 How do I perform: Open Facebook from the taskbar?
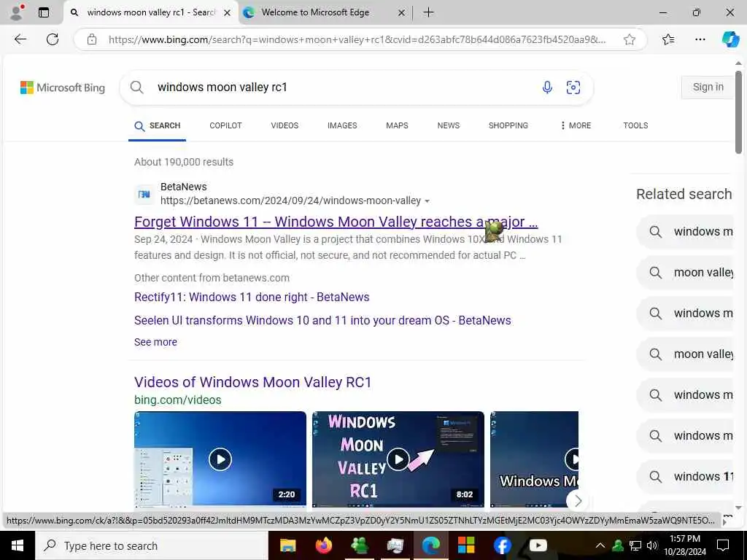point(502,545)
